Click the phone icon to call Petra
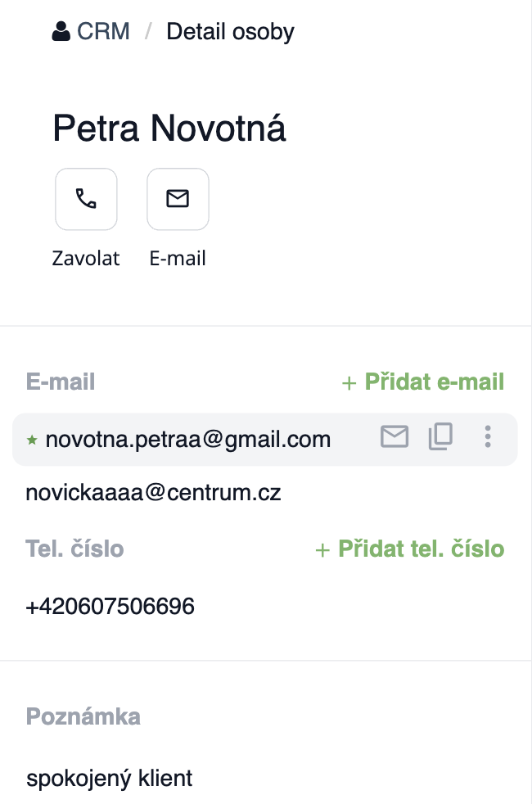 86,199
